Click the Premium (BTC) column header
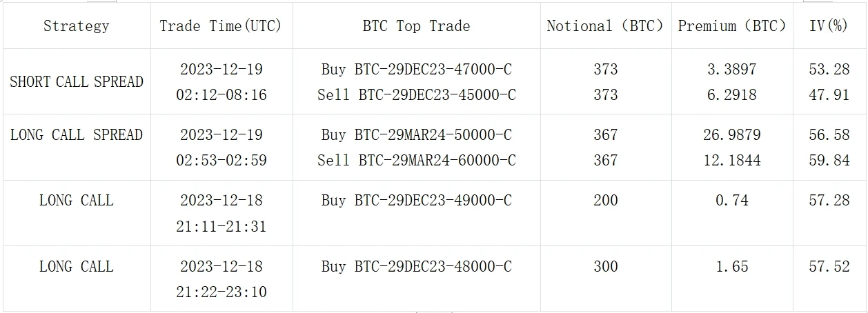868x313 pixels. click(732, 26)
